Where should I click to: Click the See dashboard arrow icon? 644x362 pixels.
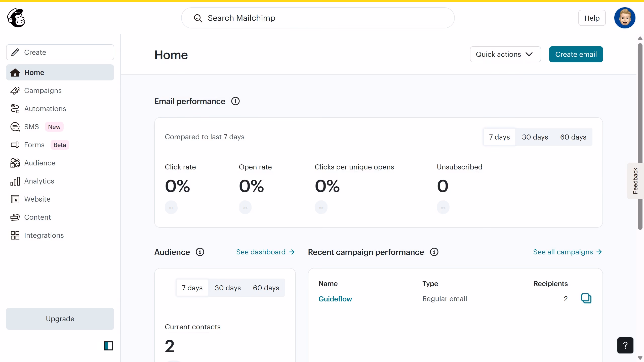point(292,252)
